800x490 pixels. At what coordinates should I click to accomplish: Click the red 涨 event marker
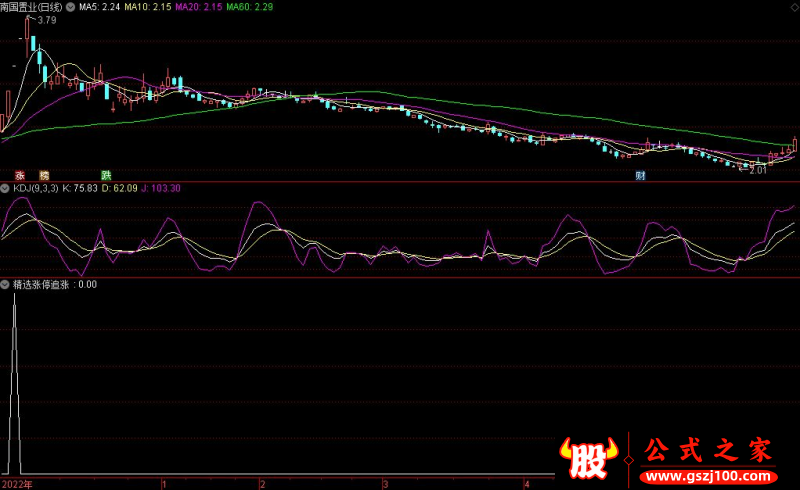pyautogui.click(x=19, y=175)
